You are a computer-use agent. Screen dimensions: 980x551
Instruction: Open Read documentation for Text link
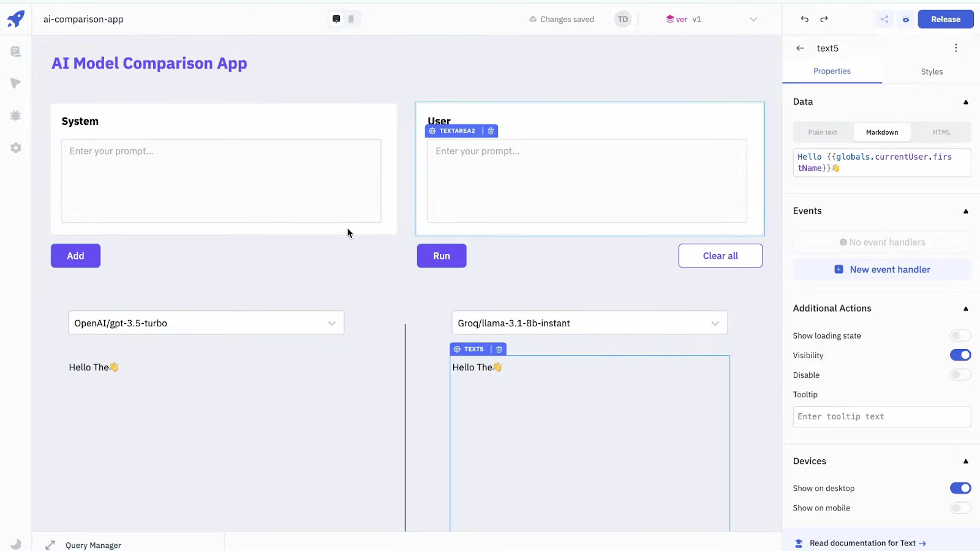click(x=867, y=543)
